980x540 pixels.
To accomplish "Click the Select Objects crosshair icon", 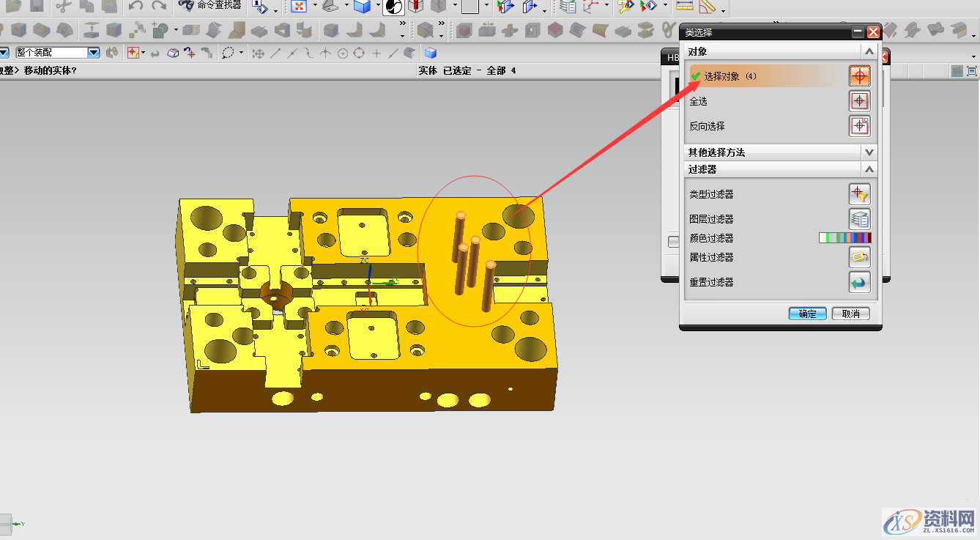I will pos(859,76).
